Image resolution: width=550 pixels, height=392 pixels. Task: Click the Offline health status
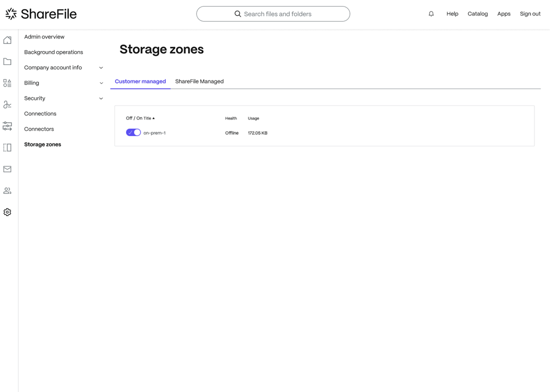click(232, 133)
